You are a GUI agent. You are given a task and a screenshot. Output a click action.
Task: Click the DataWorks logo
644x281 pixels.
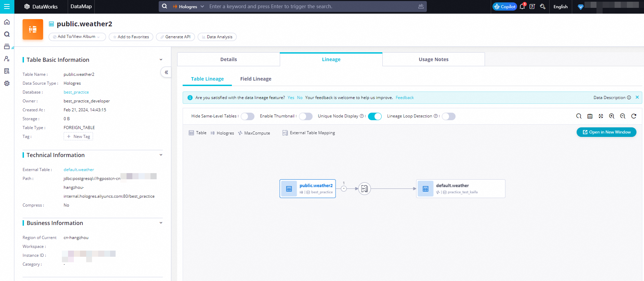coord(41,6)
